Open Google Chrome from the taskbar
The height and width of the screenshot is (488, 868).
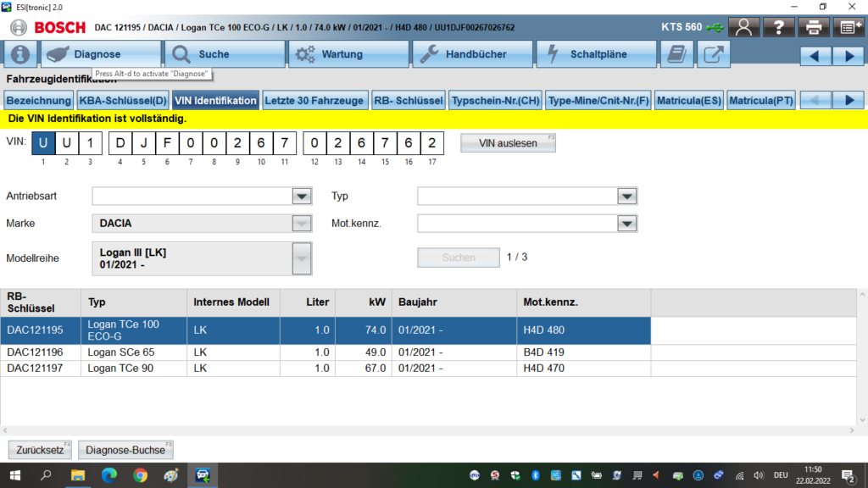pyautogui.click(x=140, y=475)
